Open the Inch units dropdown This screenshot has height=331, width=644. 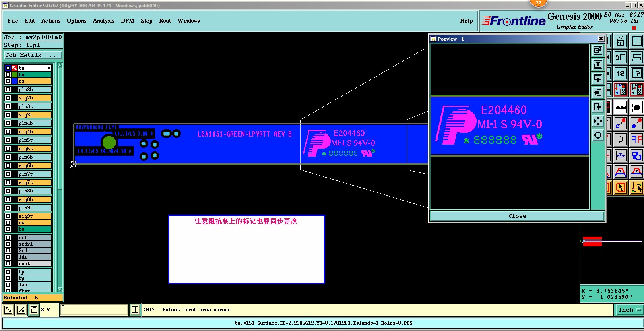[x=629, y=310]
